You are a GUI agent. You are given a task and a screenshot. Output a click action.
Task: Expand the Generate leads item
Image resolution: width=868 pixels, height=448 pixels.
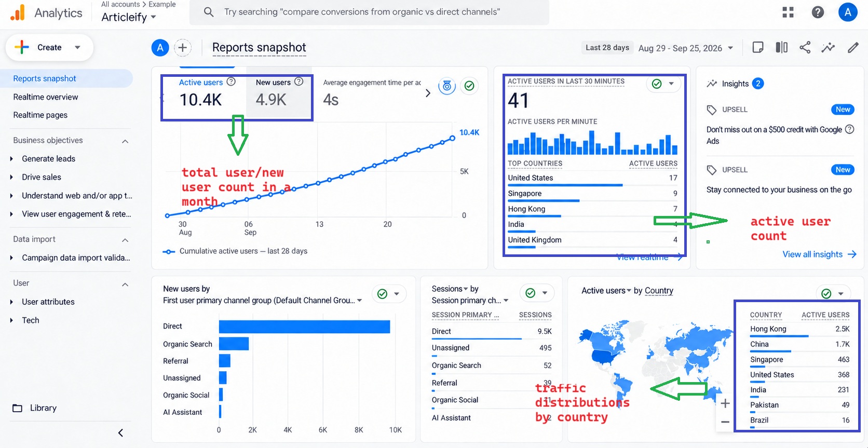(x=11, y=159)
